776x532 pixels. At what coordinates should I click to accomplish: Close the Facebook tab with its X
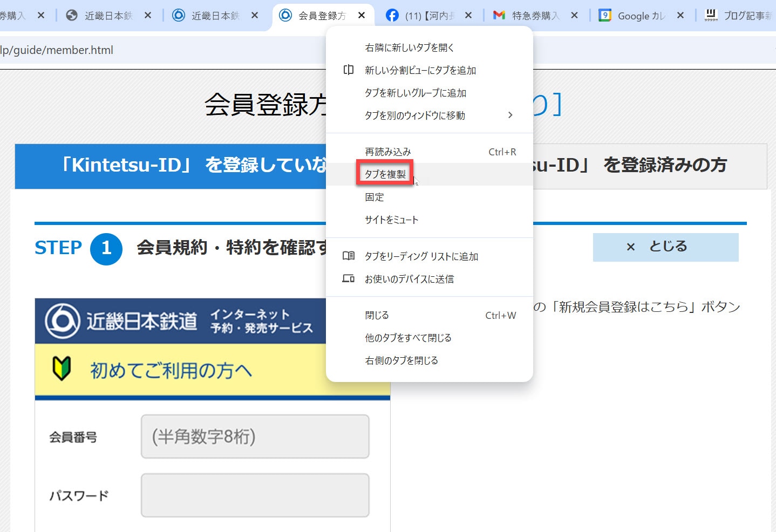point(468,16)
